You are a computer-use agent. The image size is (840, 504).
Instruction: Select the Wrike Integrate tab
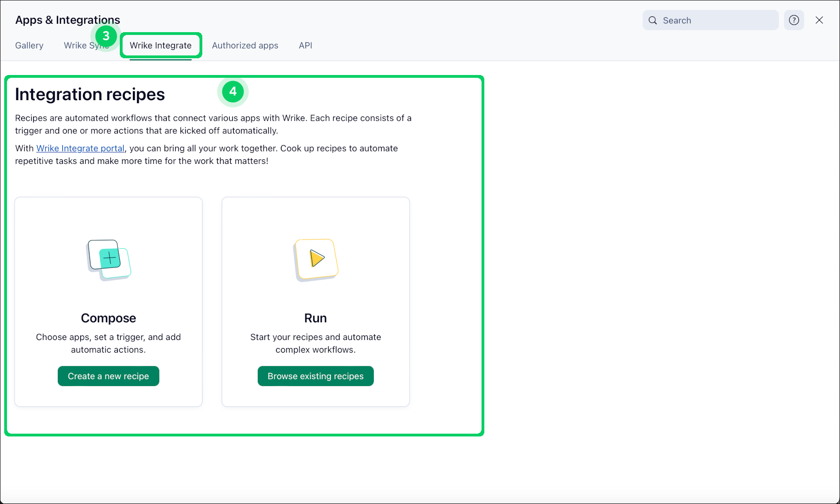point(160,45)
